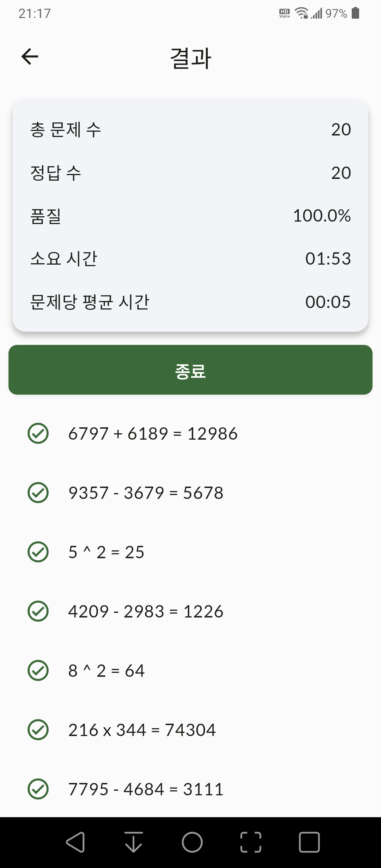
Task: Tap checkmark icon beside 8 ^ 2
Action: (x=38, y=670)
